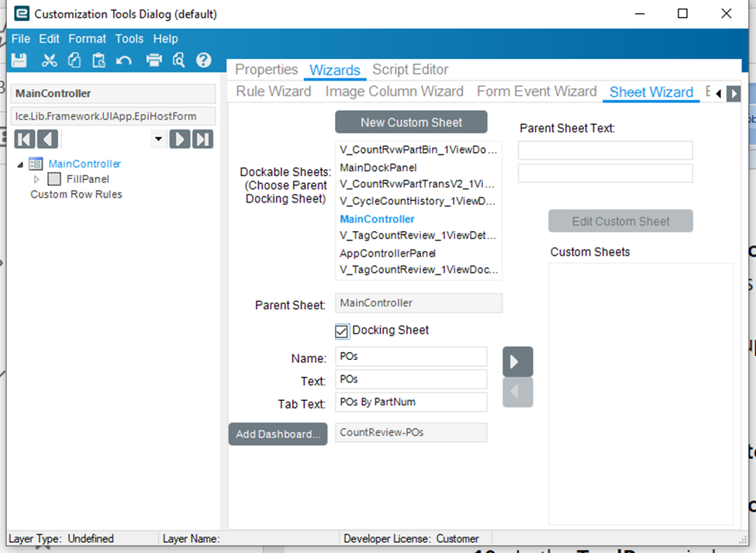Click the Parent Sheet field
The width and height of the screenshot is (756, 553).
coord(419,303)
